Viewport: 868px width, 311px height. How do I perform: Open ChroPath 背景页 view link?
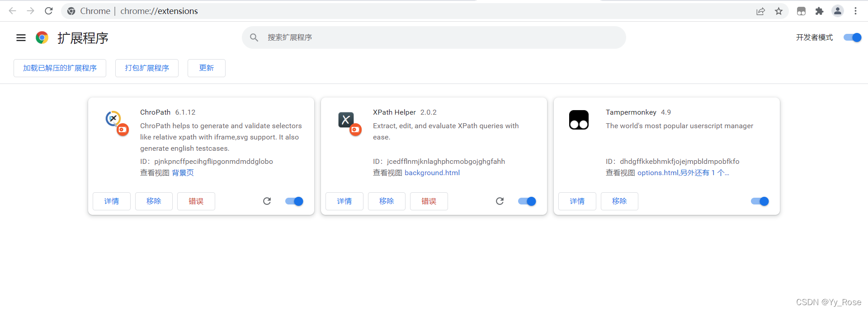click(183, 173)
